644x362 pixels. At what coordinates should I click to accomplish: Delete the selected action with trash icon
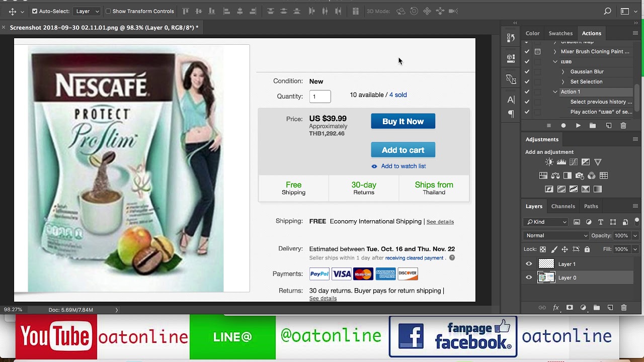(623, 126)
